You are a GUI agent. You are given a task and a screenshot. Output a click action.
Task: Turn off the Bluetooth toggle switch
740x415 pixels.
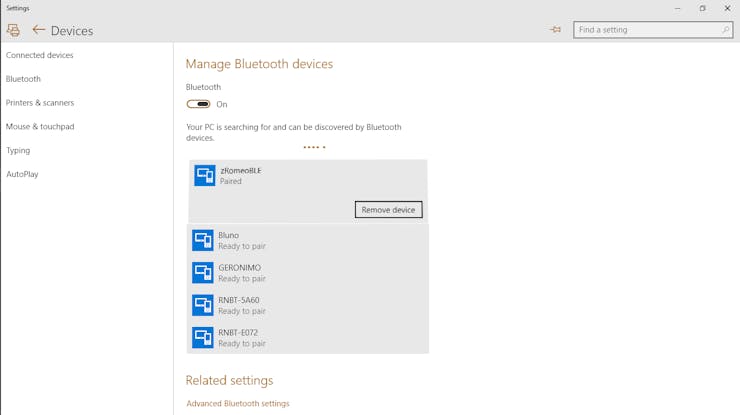pos(198,104)
